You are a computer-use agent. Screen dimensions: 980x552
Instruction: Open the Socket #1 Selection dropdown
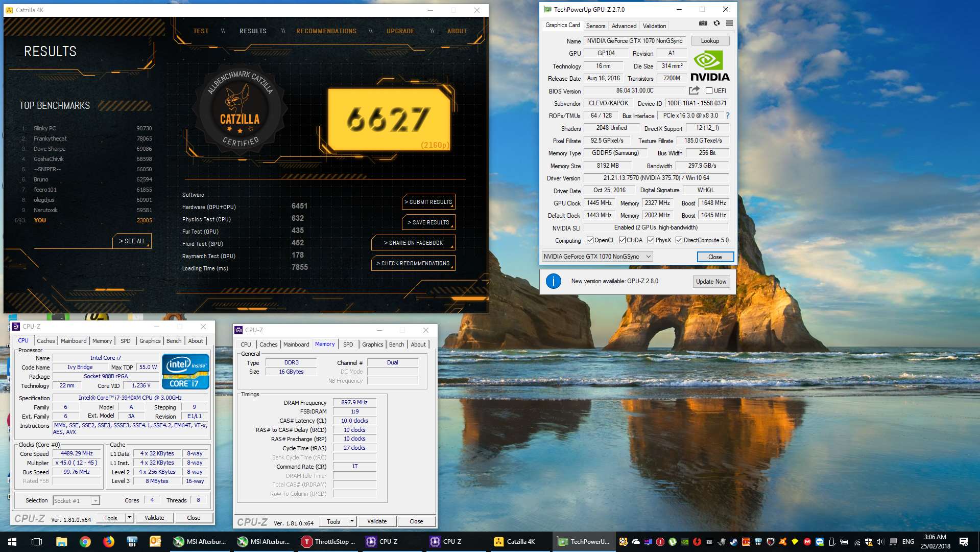pyautogui.click(x=77, y=501)
